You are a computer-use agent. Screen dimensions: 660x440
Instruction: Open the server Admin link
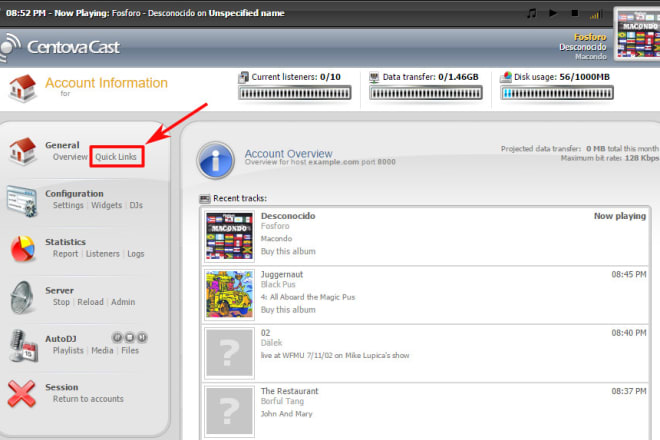[123, 302]
